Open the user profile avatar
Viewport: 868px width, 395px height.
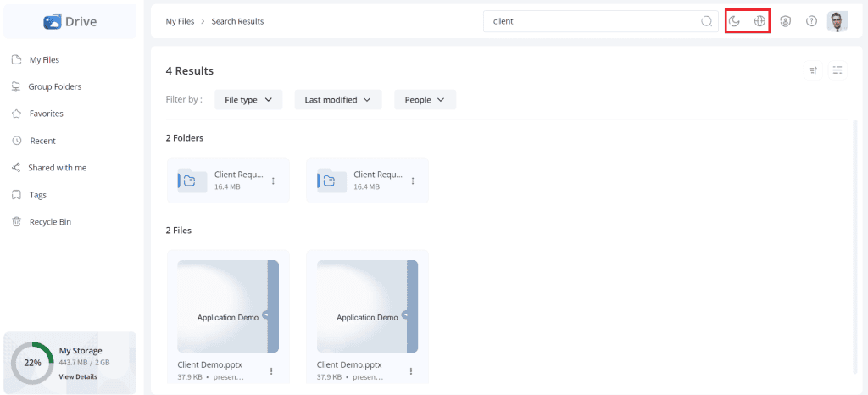[837, 21]
